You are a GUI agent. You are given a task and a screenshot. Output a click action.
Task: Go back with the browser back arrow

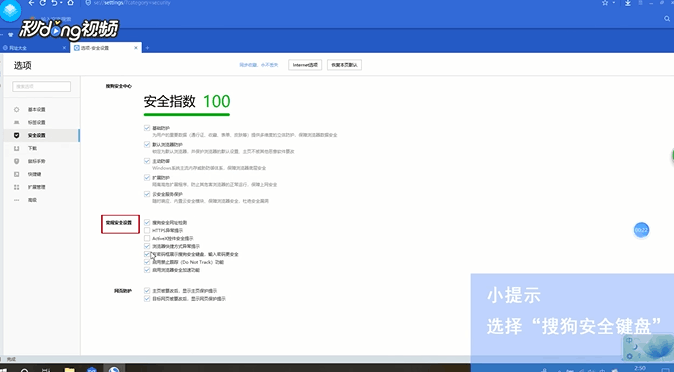(31, 3)
